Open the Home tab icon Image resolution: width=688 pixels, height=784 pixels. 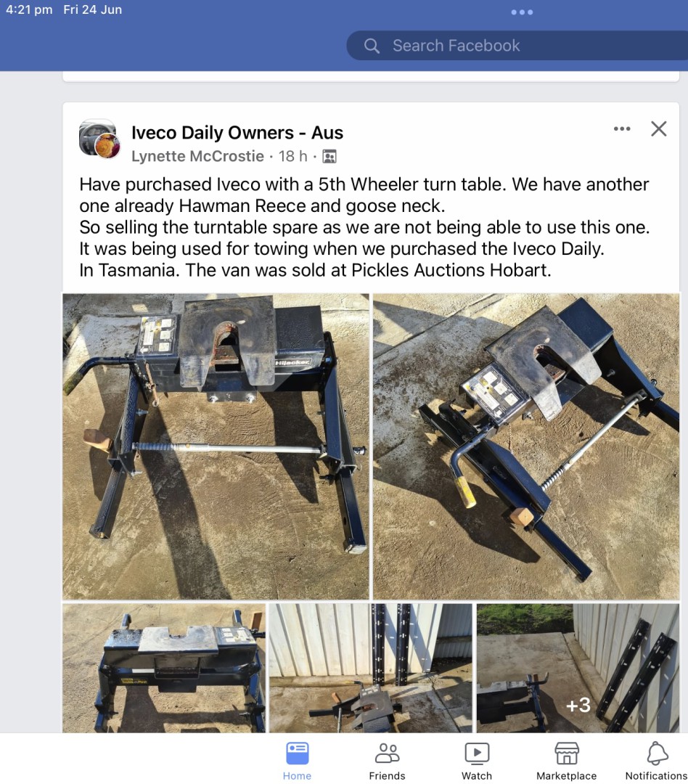297,754
